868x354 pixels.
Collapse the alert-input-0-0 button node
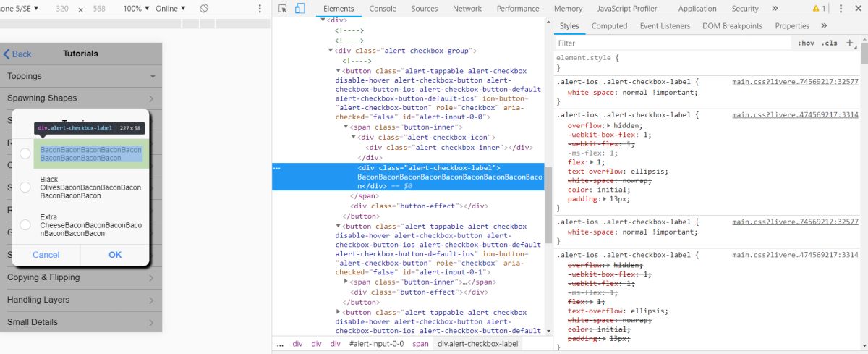click(x=339, y=71)
